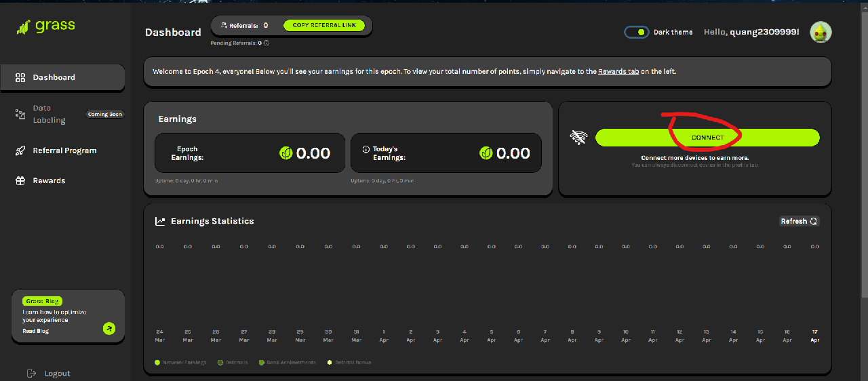
Task: Click the Dashboard grid icon in sidebar
Action: point(20,77)
